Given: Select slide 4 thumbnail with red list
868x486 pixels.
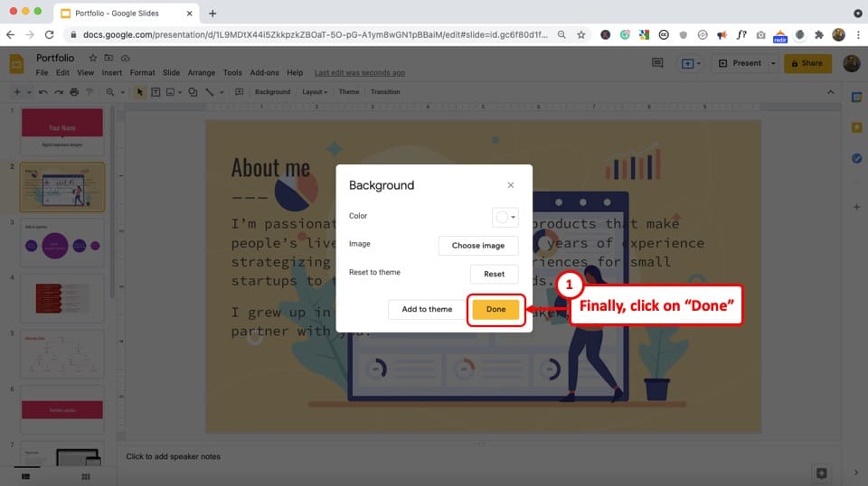Looking at the screenshot, I should coord(62,298).
